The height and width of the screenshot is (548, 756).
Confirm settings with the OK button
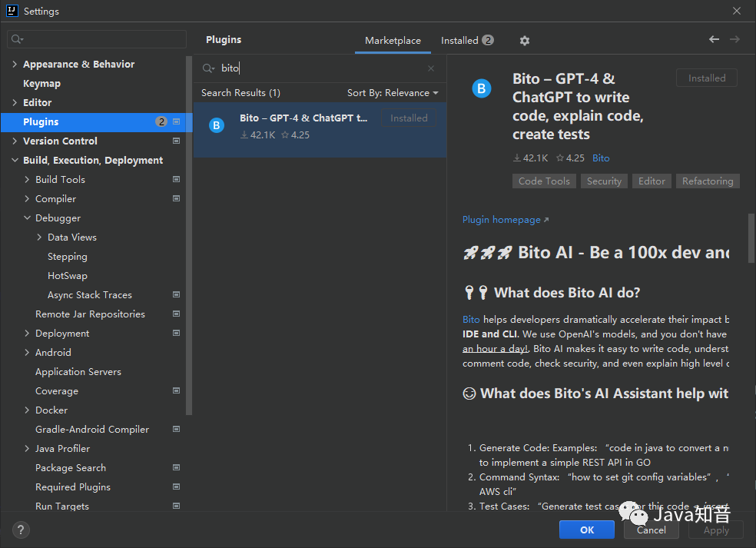click(x=587, y=530)
